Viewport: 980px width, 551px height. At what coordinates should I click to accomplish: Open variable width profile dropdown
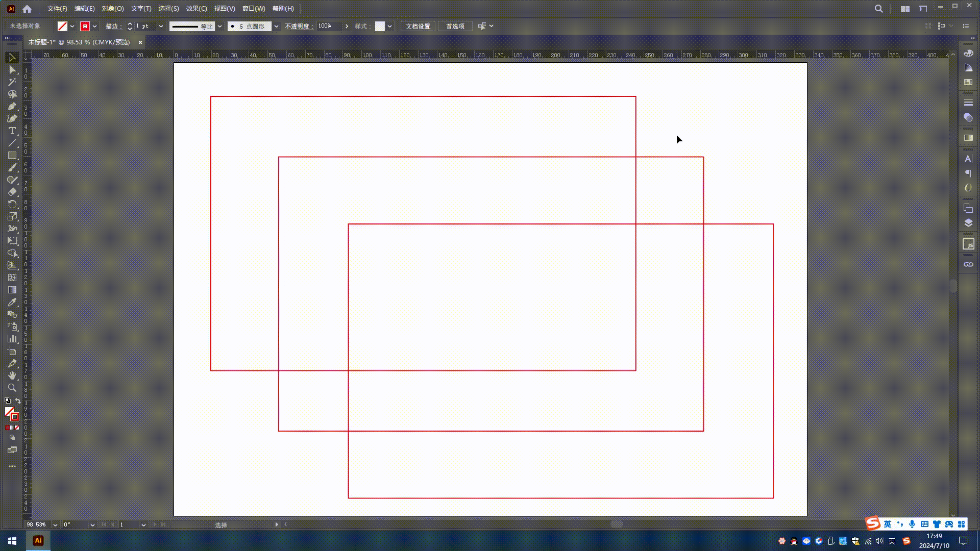220,26
